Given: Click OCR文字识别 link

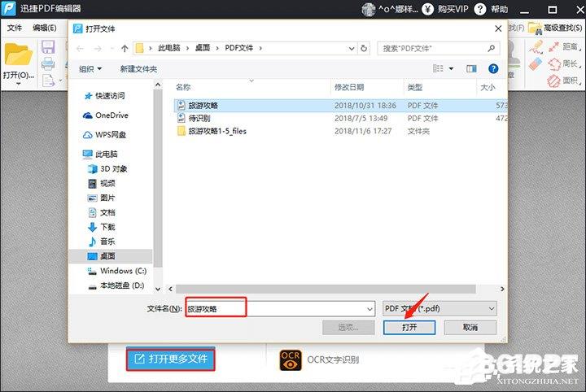Looking at the screenshot, I should [333, 360].
